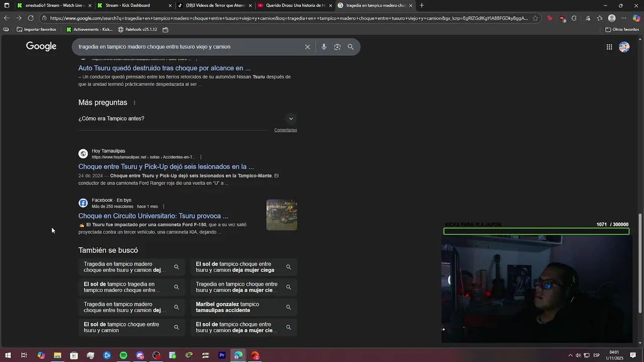Reload the page with refresh button
Viewport: 644px width, 362px height.
click(x=31, y=18)
